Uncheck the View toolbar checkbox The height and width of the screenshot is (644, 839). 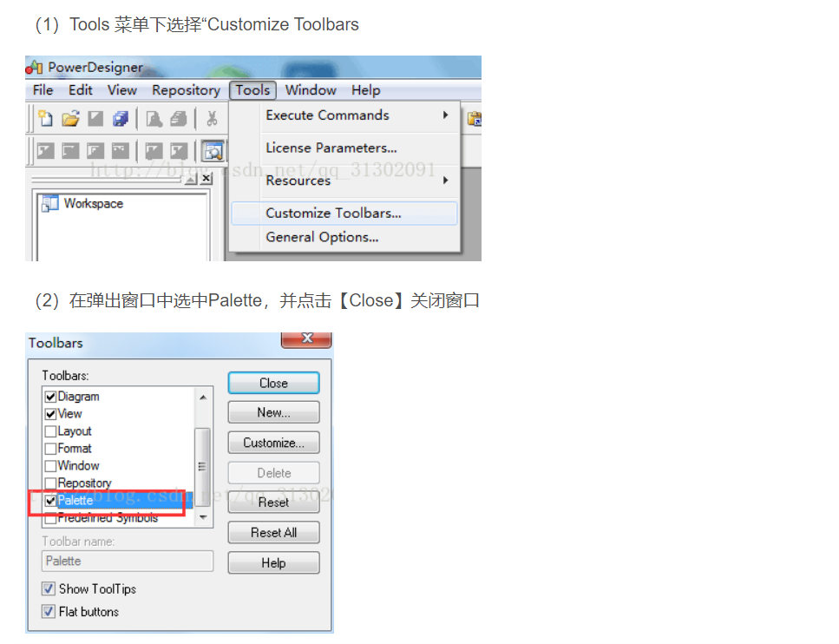pos(51,414)
